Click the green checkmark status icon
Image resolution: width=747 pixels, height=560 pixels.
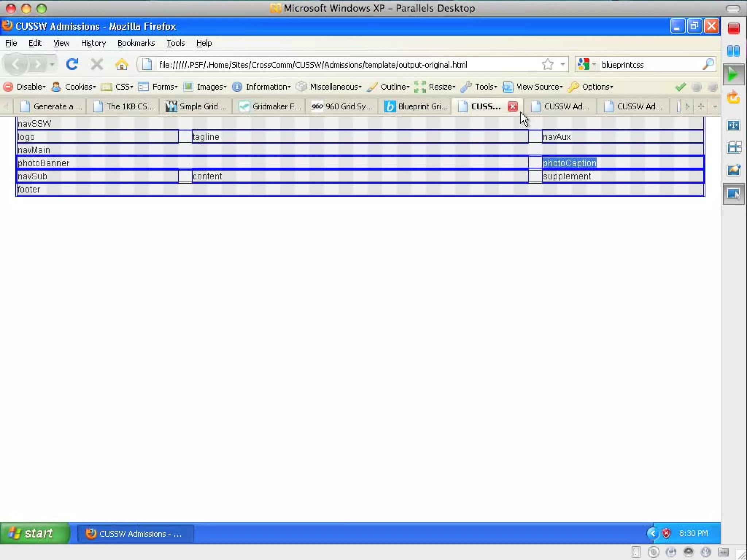tap(680, 87)
